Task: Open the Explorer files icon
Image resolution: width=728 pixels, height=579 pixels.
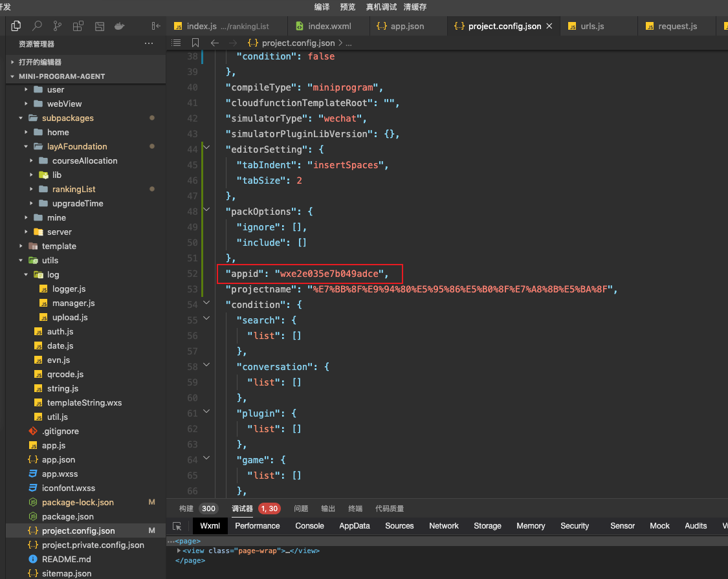Action: coord(16,26)
